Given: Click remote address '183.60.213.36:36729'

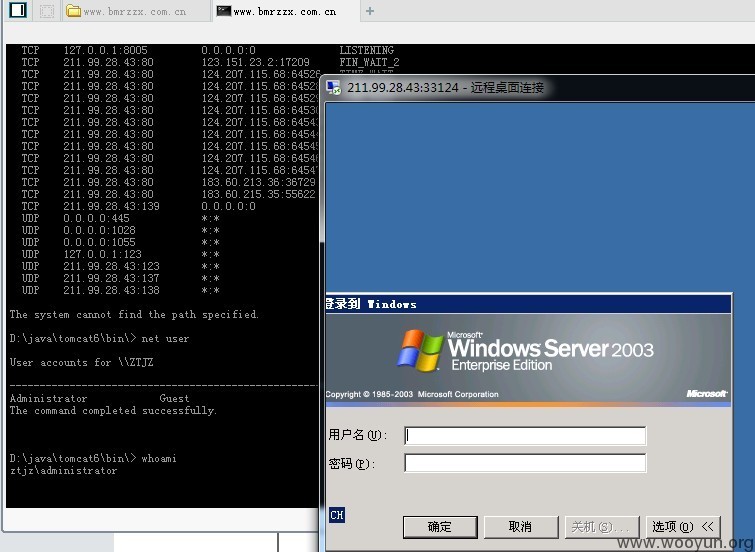Looking at the screenshot, I should [x=259, y=182].
